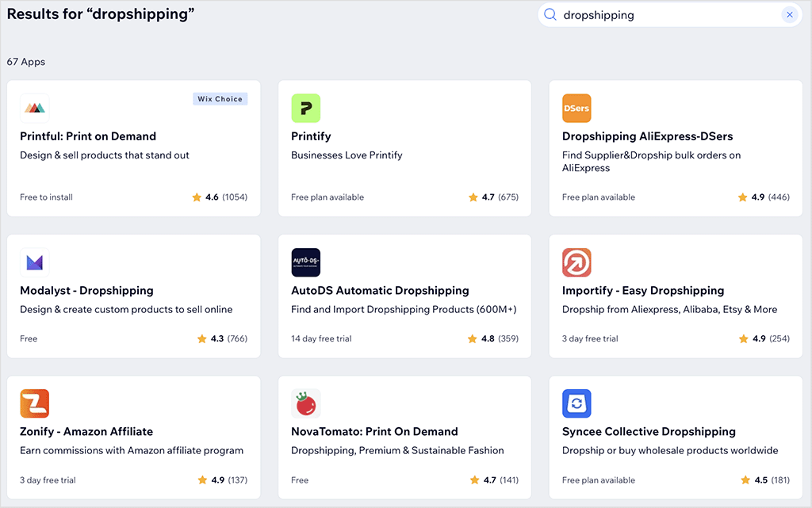Click the orange DSers app icon

tap(576, 108)
